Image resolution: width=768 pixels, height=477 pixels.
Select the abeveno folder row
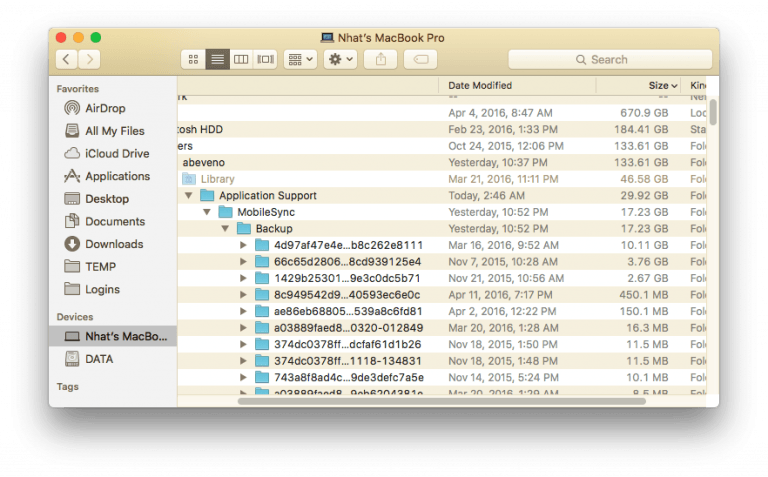(x=442, y=162)
